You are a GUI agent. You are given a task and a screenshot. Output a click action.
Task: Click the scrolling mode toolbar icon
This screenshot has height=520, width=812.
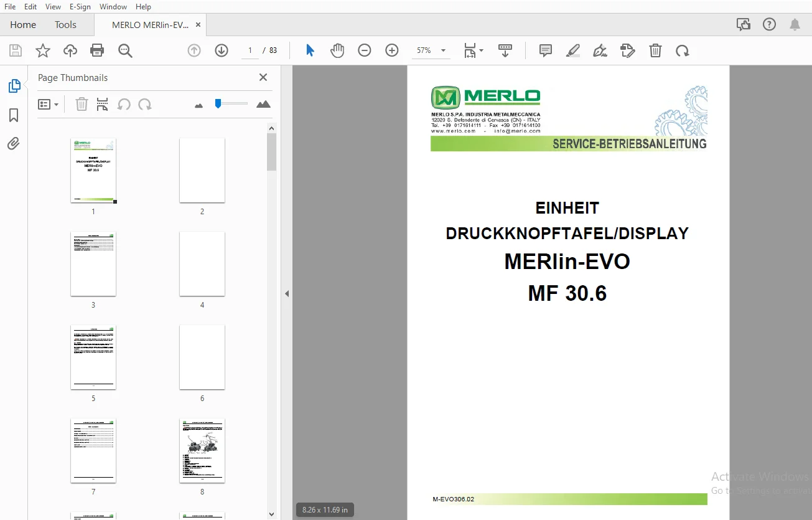tap(505, 50)
